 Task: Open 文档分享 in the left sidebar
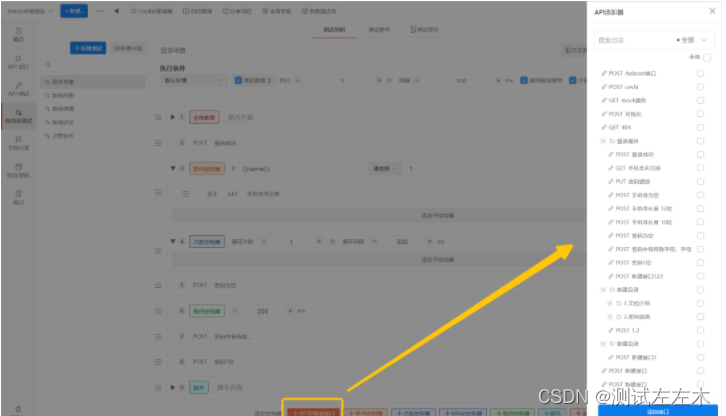[19, 143]
